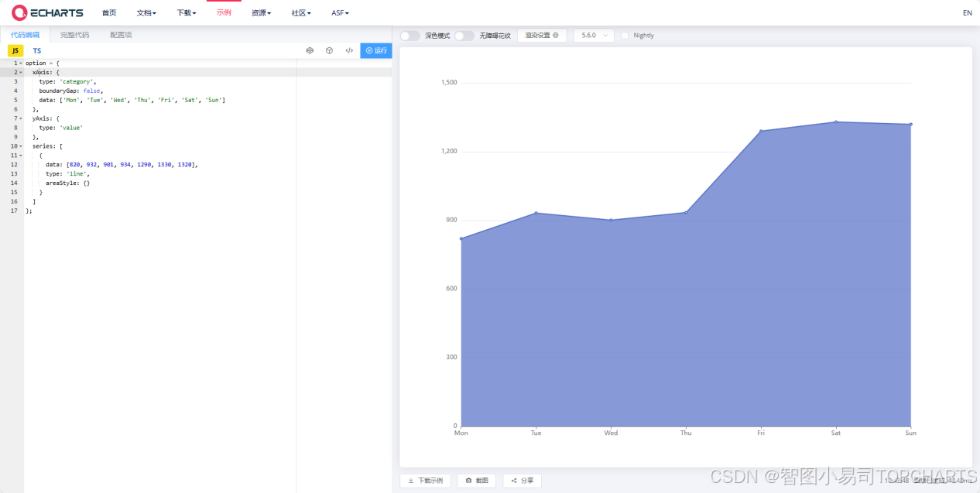Click the 截图 screenshot button
The width and height of the screenshot is (980, 493).
click(477, 481)
